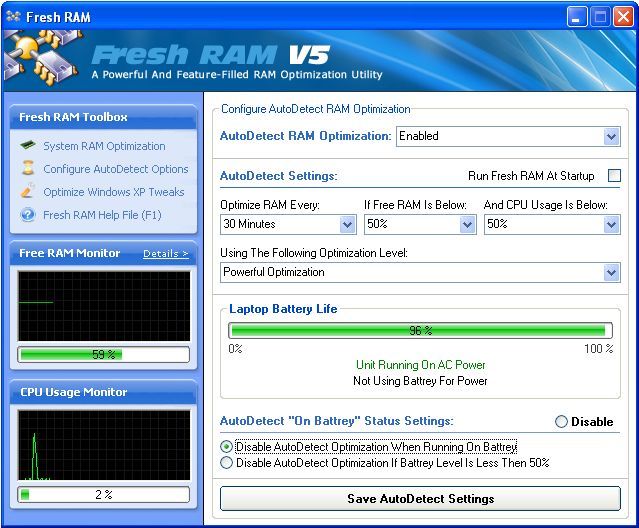Screen dimensions: 639x528
Task: Click the Laptop Battery Life 96% progress bar
Action: click(420, 330)
